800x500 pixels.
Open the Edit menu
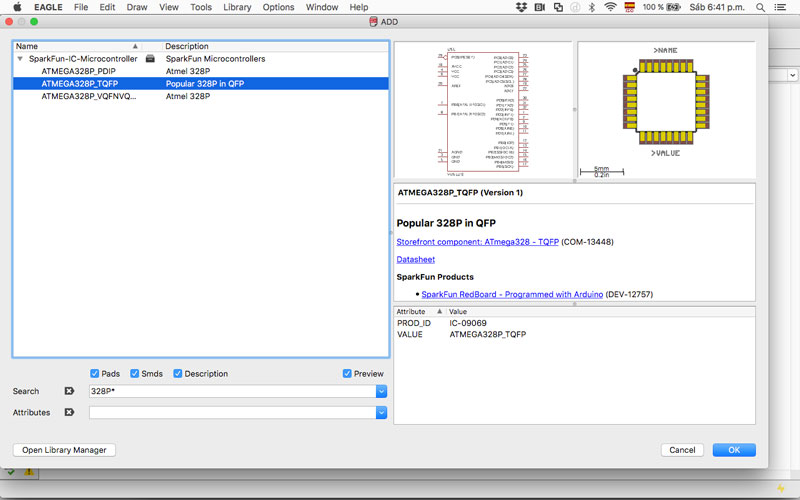[107, 7]
